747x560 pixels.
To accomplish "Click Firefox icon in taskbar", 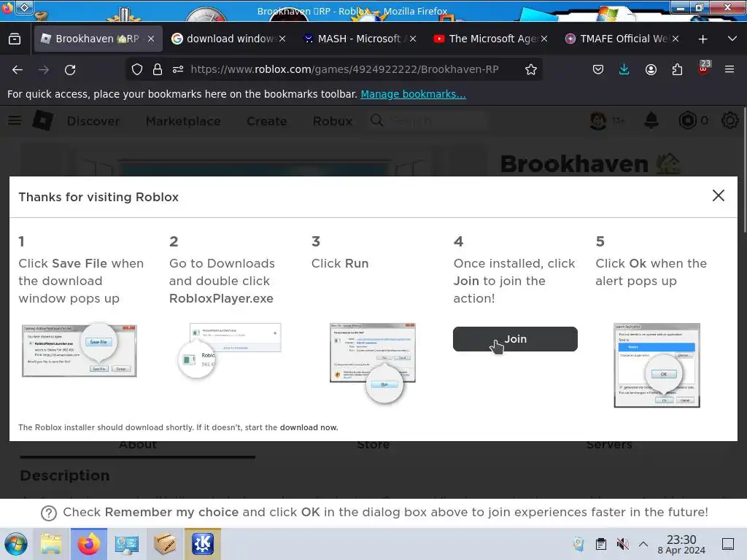I will tap(88, 544).
